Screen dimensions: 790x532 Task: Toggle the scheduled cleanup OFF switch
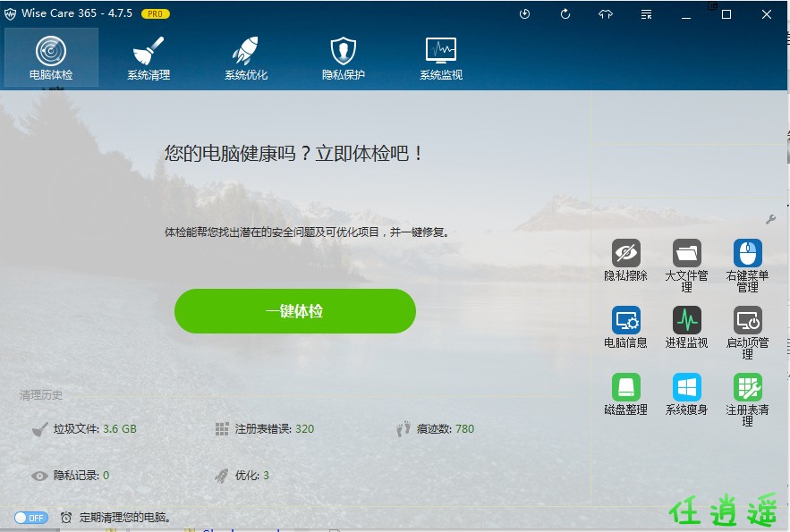[31, 518]
